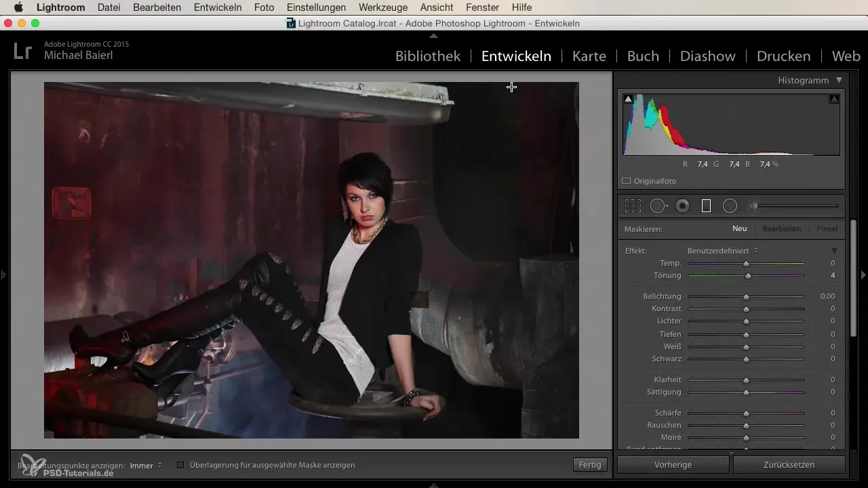The width and height of the screenshot is (868, 488).
Task: Open the Einstellungen menu
Action: coord(316,7)
